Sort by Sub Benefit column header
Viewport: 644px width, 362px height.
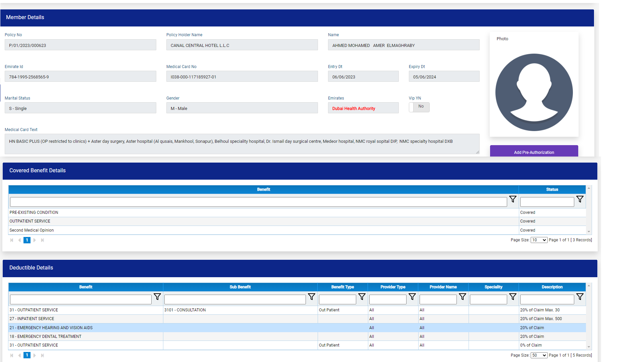point(240,287)
